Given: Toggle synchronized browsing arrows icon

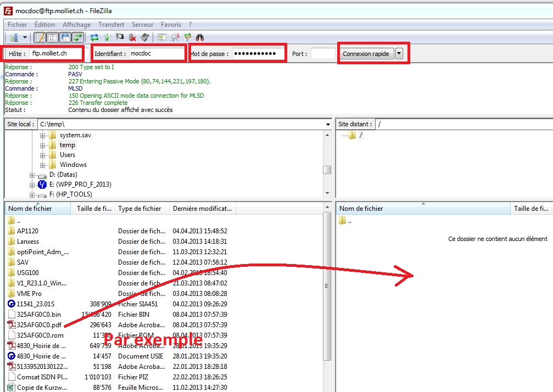Looking at the screenshot, I should (188, 37).
